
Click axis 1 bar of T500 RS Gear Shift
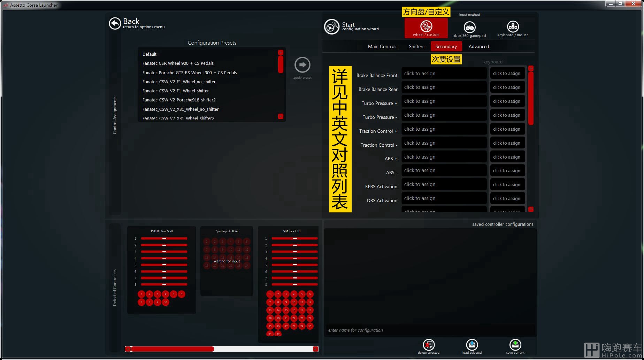(x=164, y=238)
